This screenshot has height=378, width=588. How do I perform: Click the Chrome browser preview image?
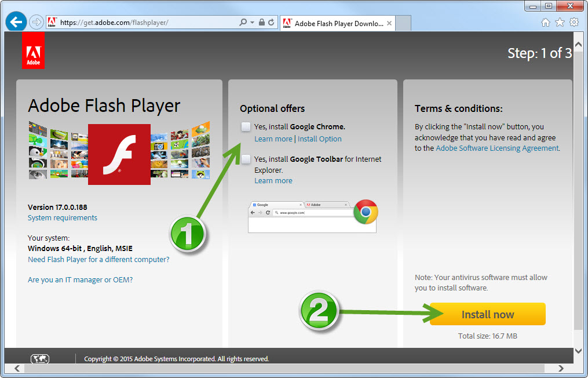pyautogui.click(x=312, y=216)
